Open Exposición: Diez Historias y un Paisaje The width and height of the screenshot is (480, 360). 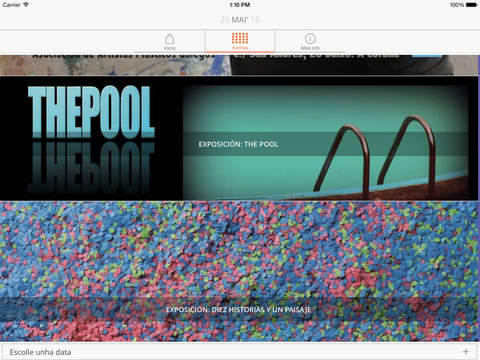pos(239,309)
